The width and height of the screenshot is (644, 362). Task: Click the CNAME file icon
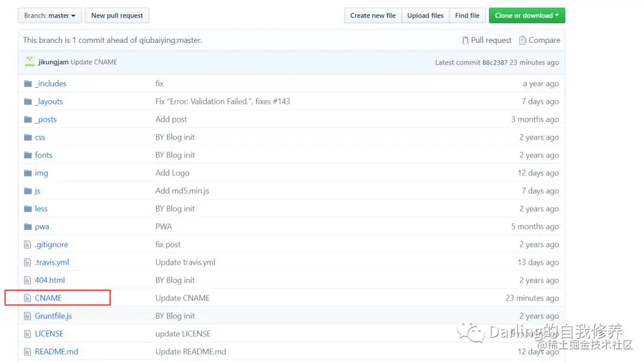pyautogui.click(x=27, y=298)
